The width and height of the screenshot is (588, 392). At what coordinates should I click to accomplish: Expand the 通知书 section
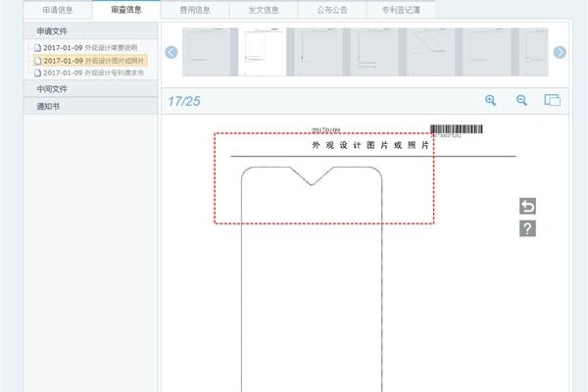point(48,105)
